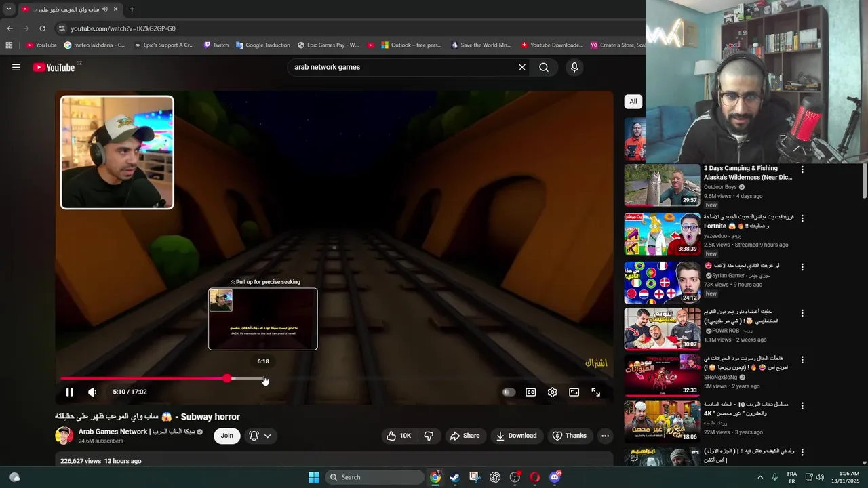Open the Youtube Downloader bookmark
Viewport: 868px width, 488px height.
552,45
